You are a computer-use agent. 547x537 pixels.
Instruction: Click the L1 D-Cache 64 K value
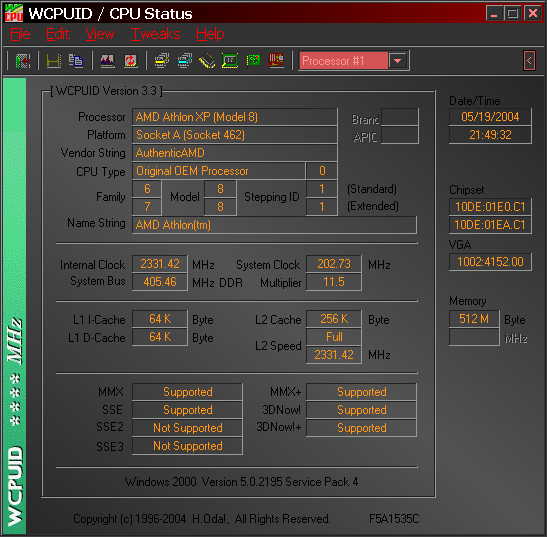click(160, 337)
